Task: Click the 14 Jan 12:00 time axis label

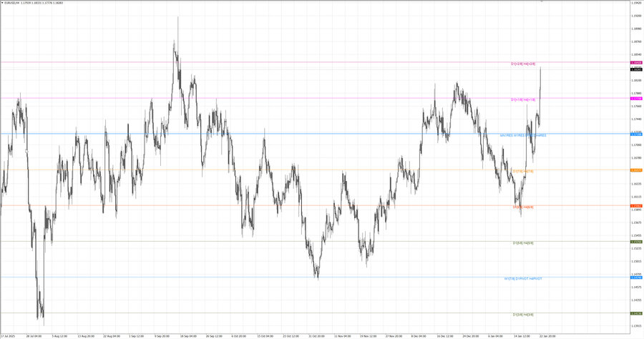Action: 522,336
